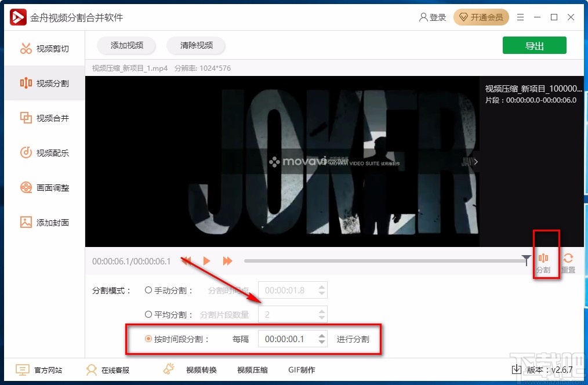Minimize the application window

click(x=538, y=17)
